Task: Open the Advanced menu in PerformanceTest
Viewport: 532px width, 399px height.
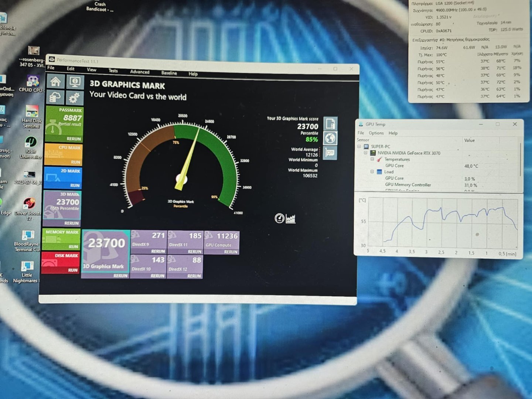Action: tap(140, 72)
